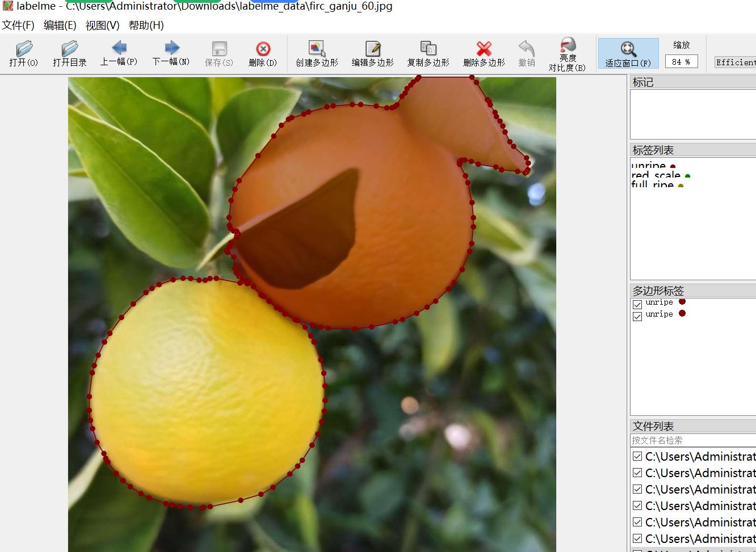Screen dimensions: 756x552
Task: Toggle Fit Window (适应窗口) button
Action: tap(628, 54)
